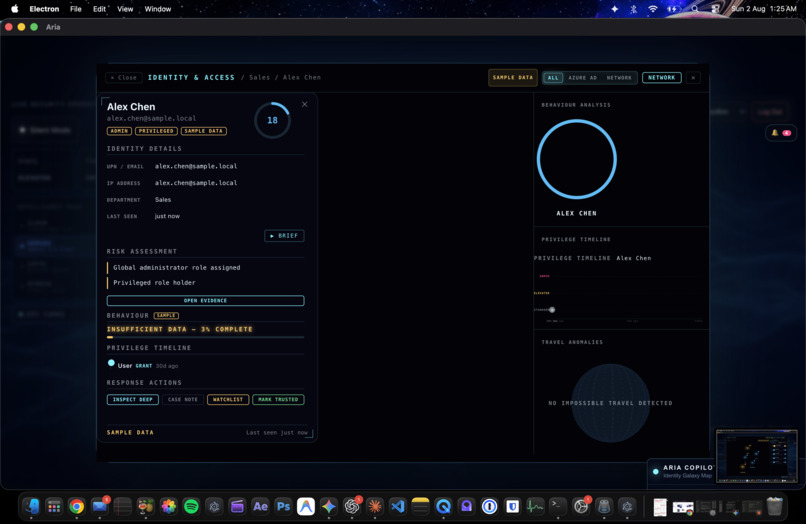The height and width of the screenshot is (524, 806).
Task: Open Launchpad from the dock
Action: [54, 507]
